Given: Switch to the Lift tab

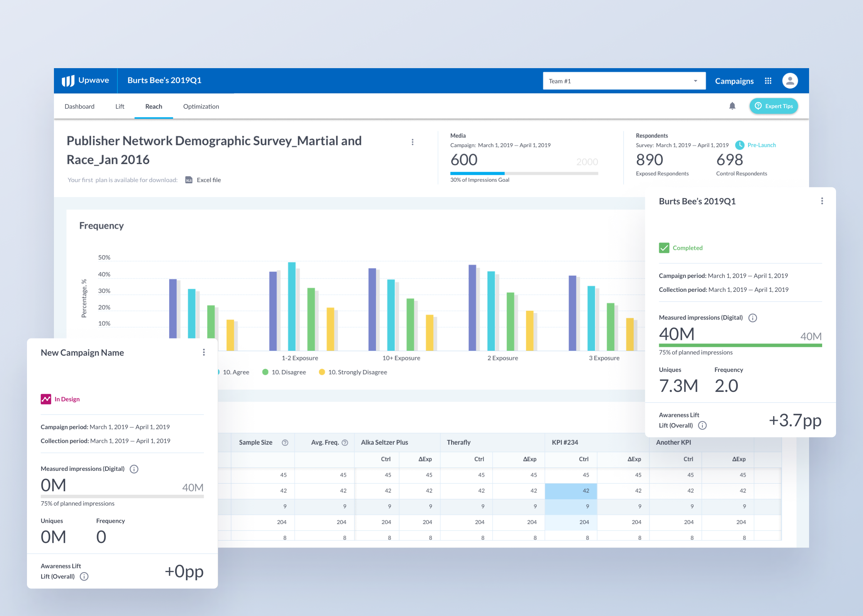Looking at the screenshot, I should (x=119, y=106).
